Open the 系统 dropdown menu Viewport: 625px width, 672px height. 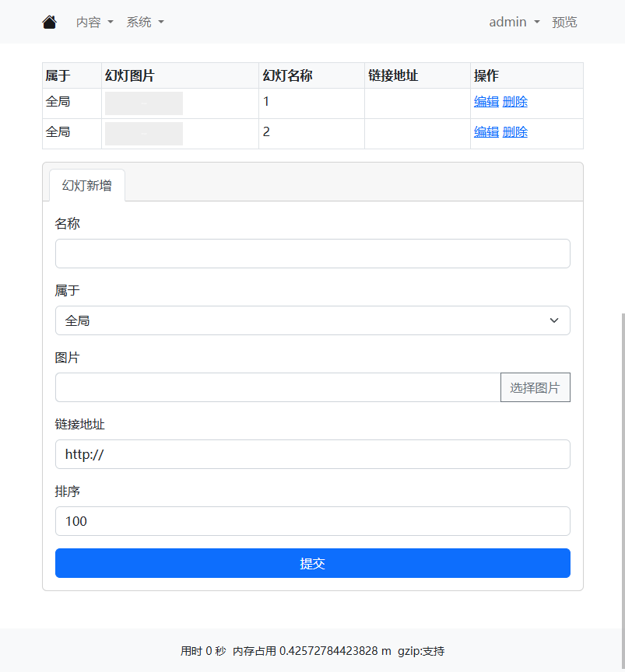click(145, 22)
